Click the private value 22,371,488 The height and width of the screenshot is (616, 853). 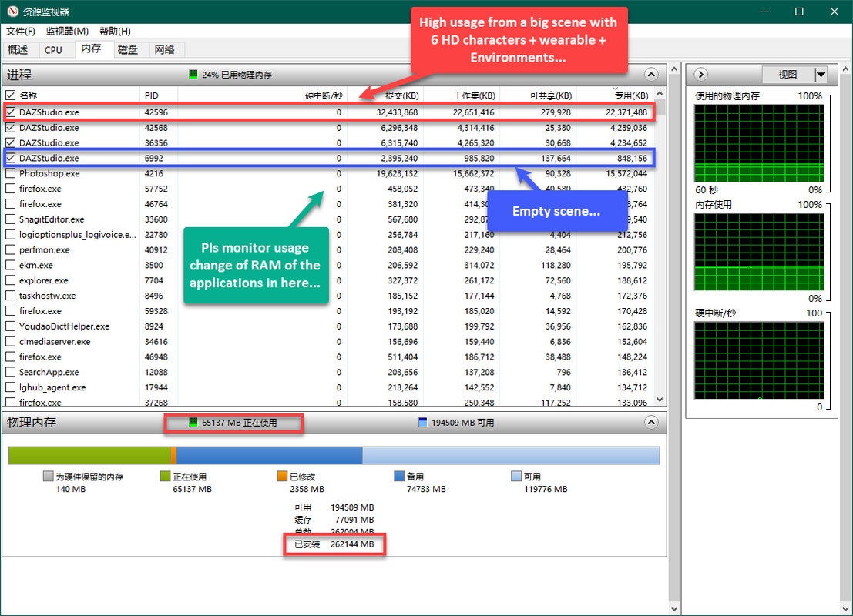(626, 112)
